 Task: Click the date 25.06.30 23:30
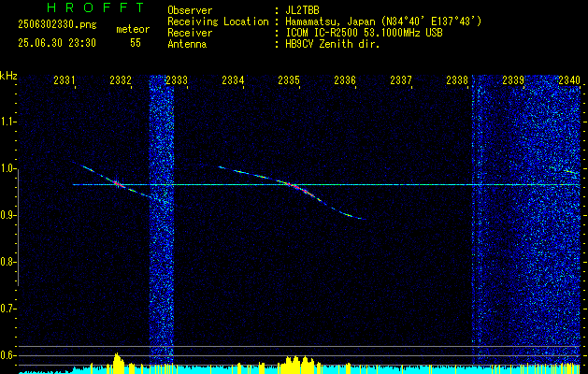click(x=57, y=43)
